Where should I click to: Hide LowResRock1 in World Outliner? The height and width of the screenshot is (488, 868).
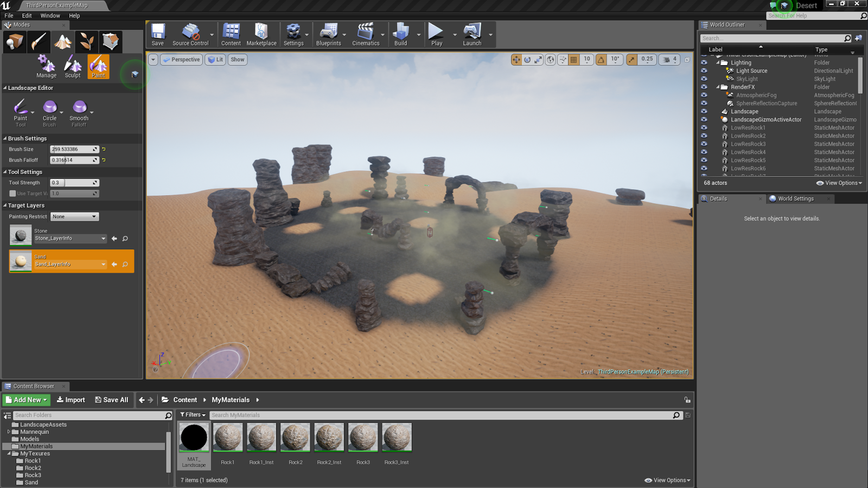click(x=704, y=128)
